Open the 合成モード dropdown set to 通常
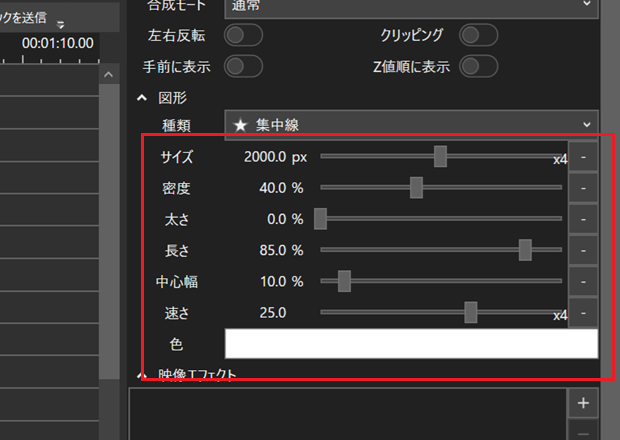The height and width of the screenshot is (440, 620). click(411, 4)
